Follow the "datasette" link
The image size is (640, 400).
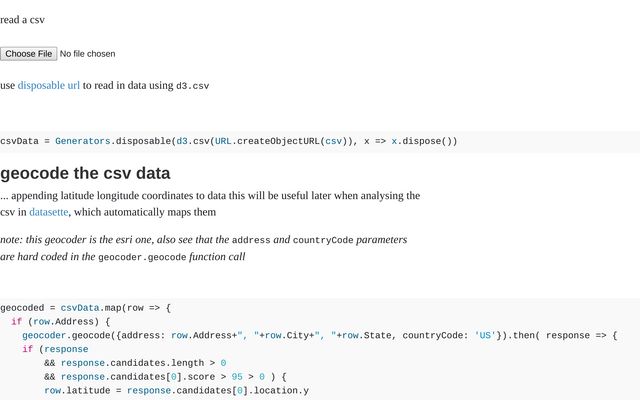click(48, 212)
